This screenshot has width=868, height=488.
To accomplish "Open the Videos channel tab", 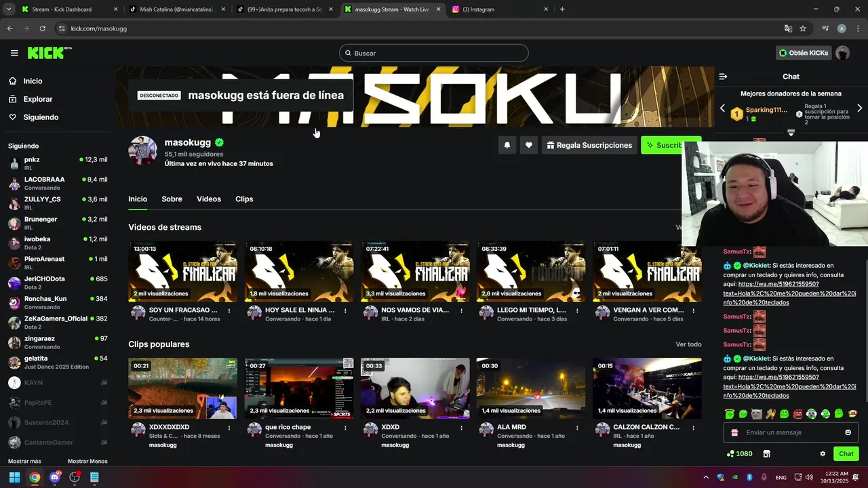I will (209, 199).
